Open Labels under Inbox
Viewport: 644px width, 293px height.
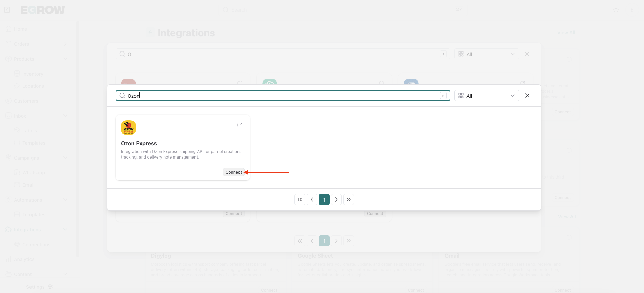(x=29, y=131)
